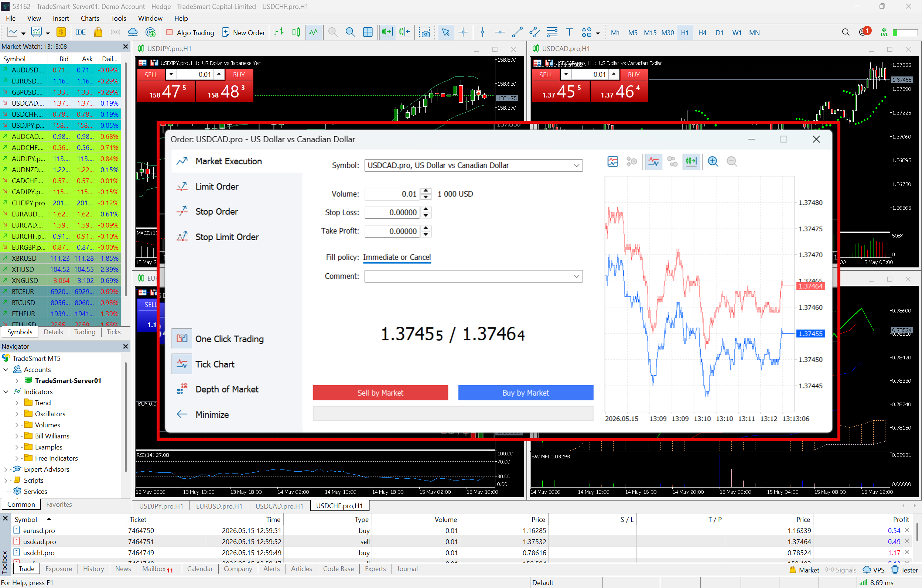Click the Volume input field in dialog

click(392, 194)
